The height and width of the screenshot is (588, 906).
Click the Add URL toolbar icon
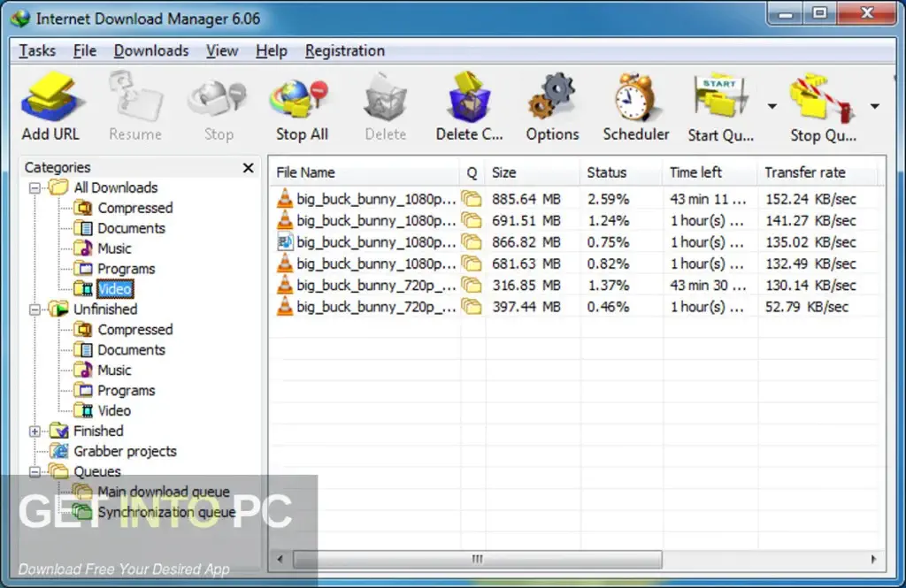[50, 99]
